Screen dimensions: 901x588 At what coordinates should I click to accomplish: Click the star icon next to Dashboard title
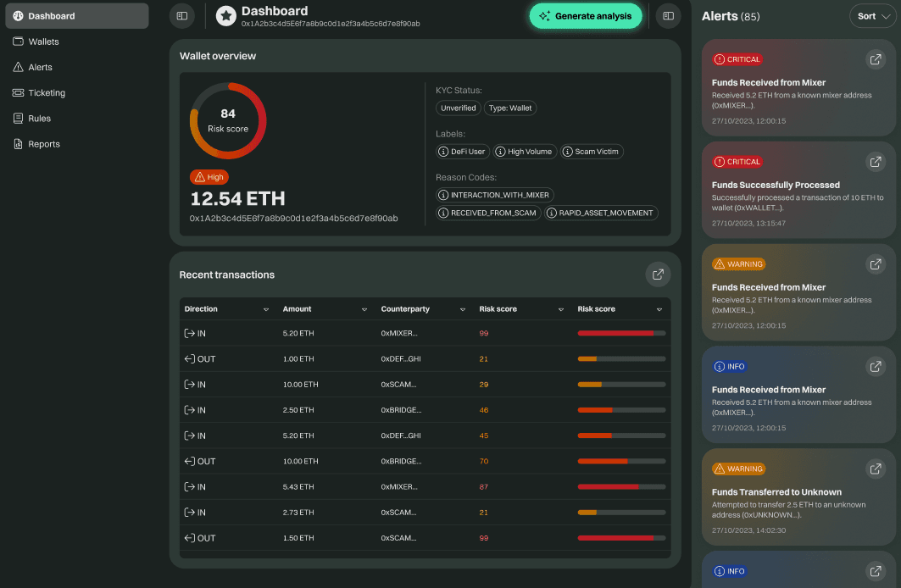click(x=225, y=15)
